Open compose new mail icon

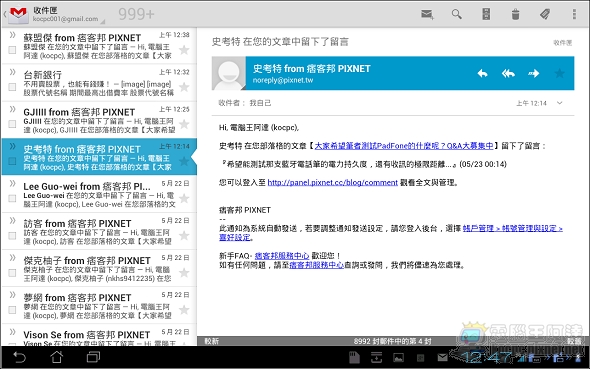[427, 14]
